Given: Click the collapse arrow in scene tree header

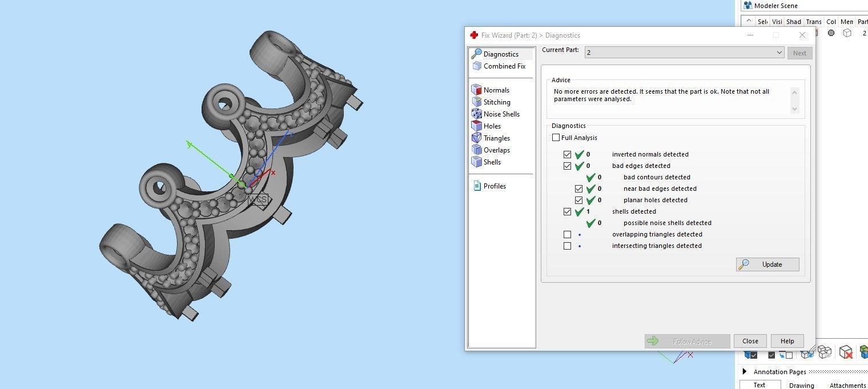Looking at the screenshot, I should [x=748, y=21].
